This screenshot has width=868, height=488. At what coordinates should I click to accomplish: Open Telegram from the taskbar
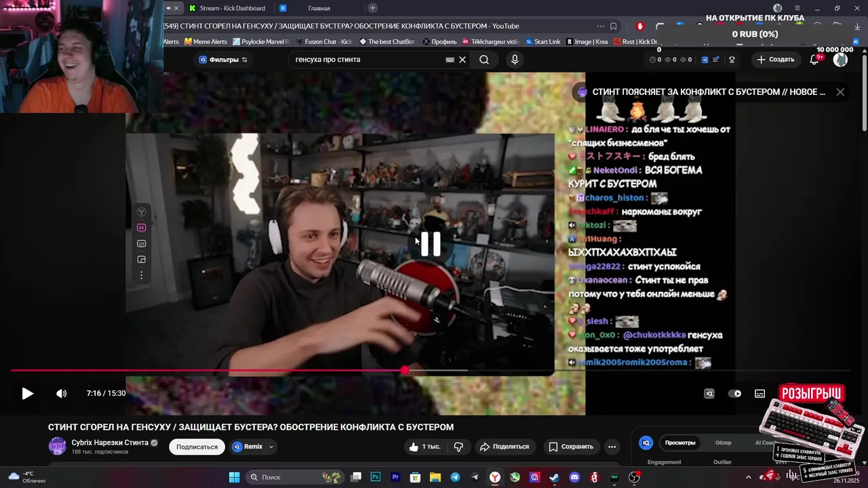pos(455,477)
